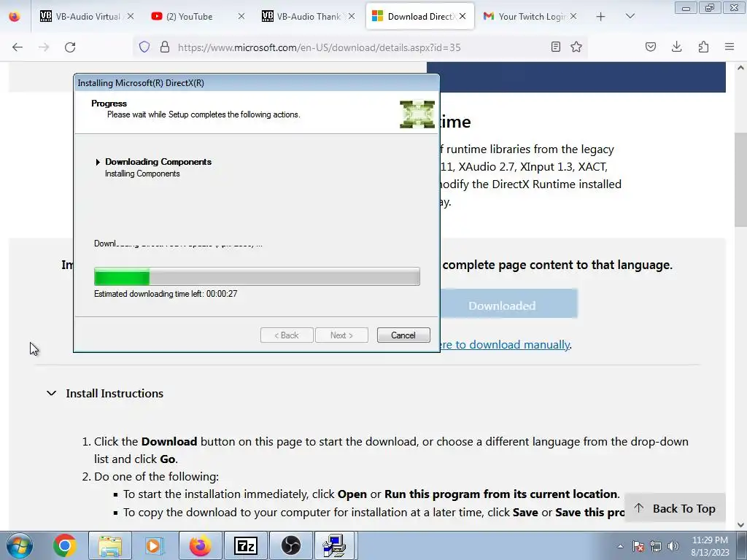Click the DirectX logo in the installer

click(417, 114)
